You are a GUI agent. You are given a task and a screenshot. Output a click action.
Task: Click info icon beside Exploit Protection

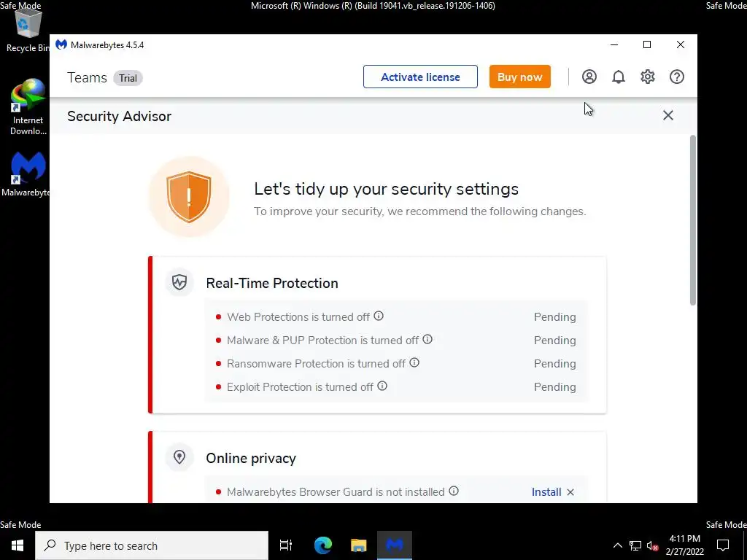[x=382, y=386]
